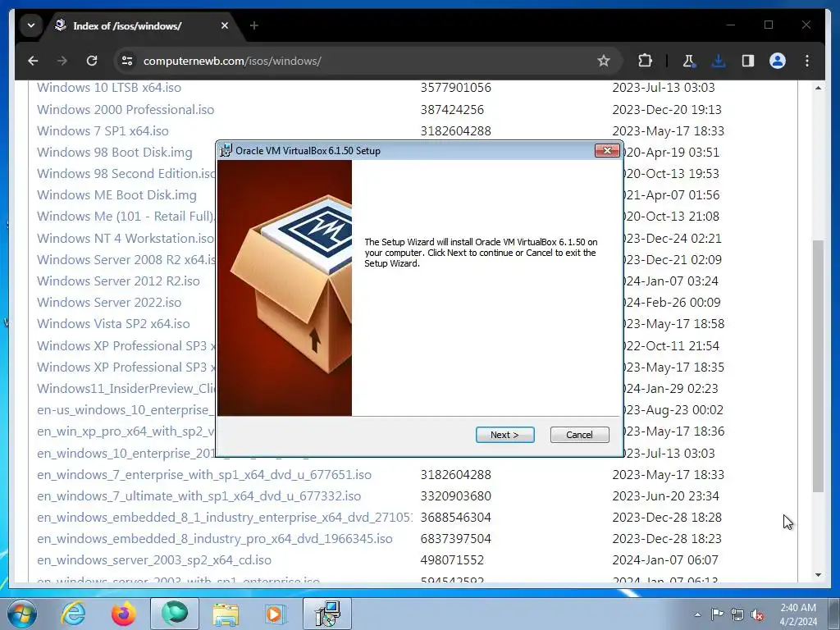This screenshot has height=630, width=840.
Task: Click page scrollbar up arrow
Action: point(818,87)
